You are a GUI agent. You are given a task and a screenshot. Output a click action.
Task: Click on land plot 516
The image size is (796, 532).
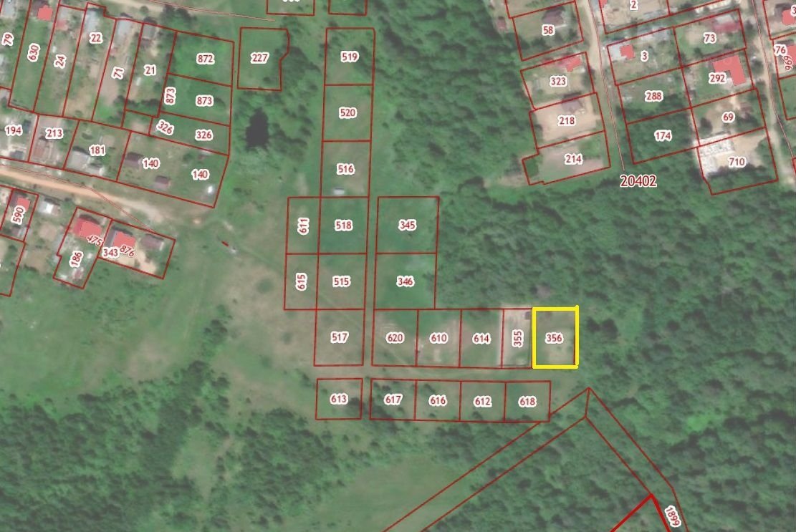coord(345,169)
